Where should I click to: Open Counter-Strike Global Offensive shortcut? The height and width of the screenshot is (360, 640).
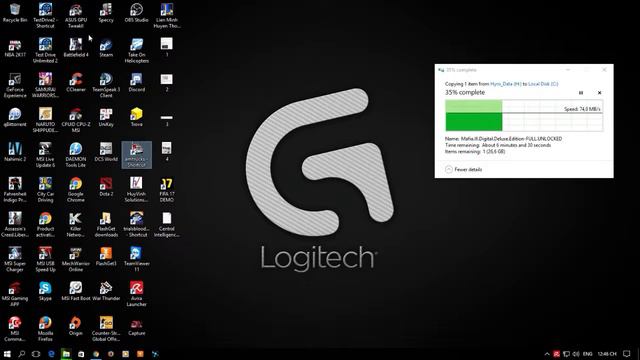click(106, 329)
